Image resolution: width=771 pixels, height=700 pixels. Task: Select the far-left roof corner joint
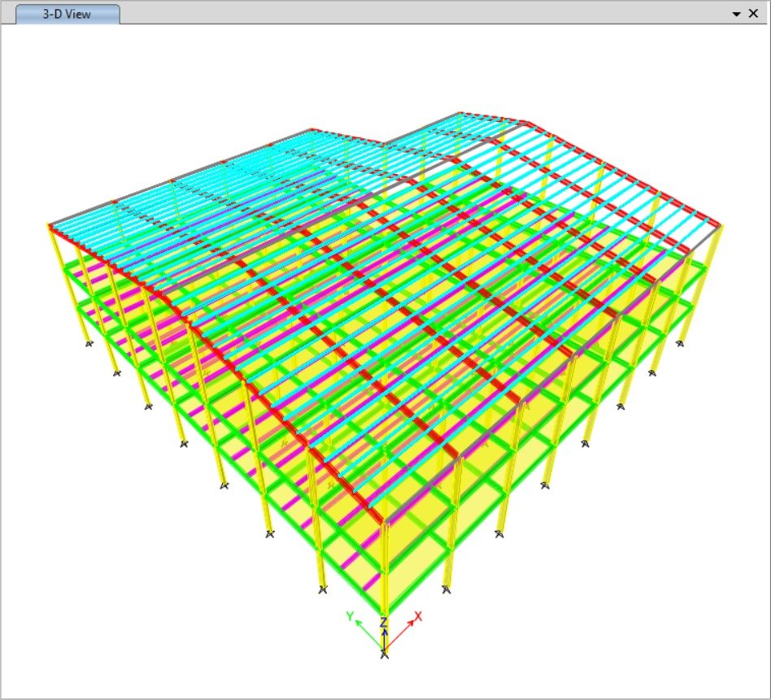49,224
